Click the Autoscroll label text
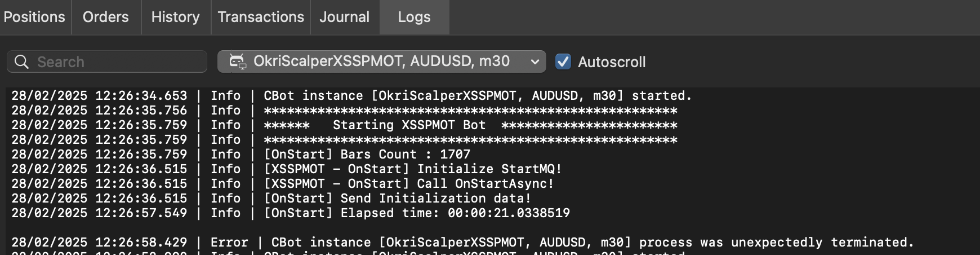This screenshot has height=255, width=980. [612, 62]
